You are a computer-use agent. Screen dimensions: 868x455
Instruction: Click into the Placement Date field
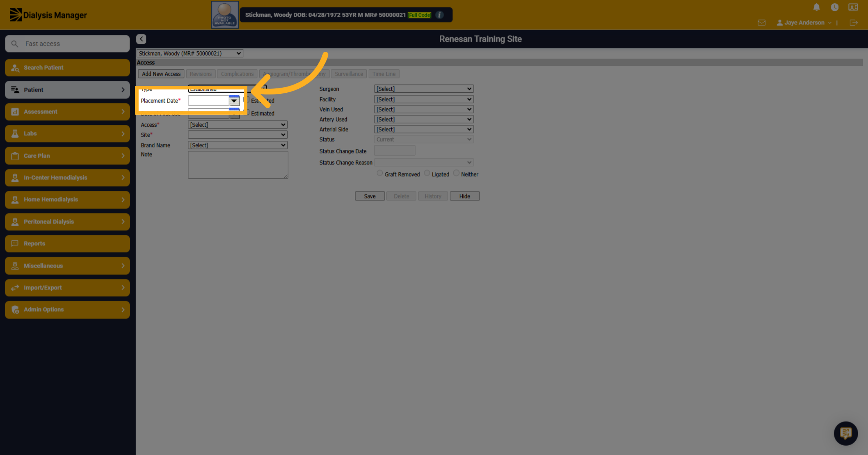pyautogui.click(x=208, y=101)
